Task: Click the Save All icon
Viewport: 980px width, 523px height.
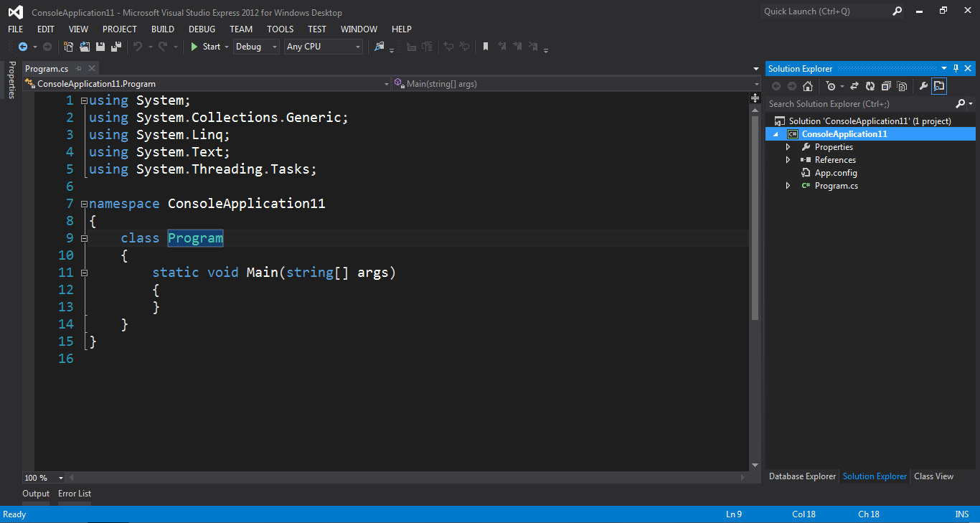Action: (x=116, y=47)
